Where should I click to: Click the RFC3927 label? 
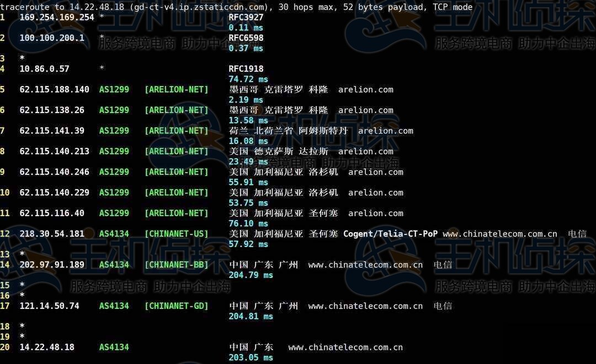click(246, 18)
